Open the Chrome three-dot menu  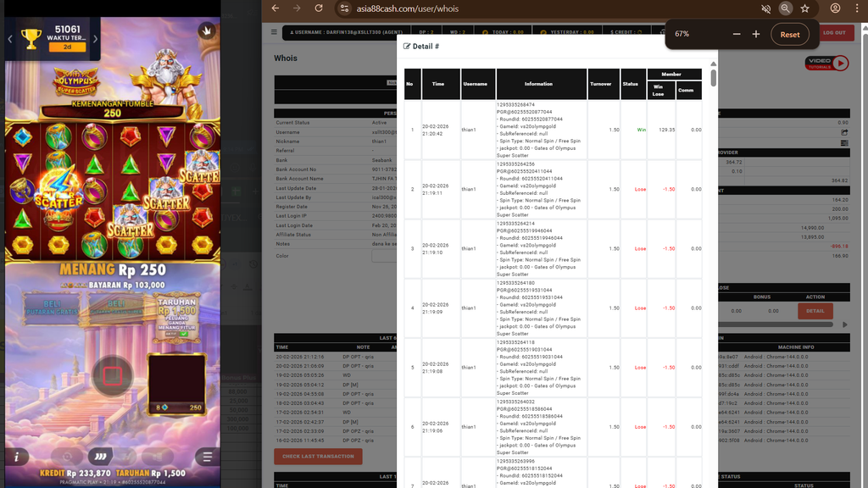[857, 8]
